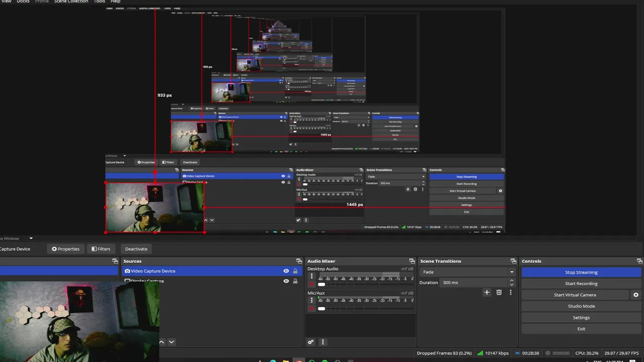Click Start Recording in Controls
The image size is (644, 362).
(x=581, y=284)
